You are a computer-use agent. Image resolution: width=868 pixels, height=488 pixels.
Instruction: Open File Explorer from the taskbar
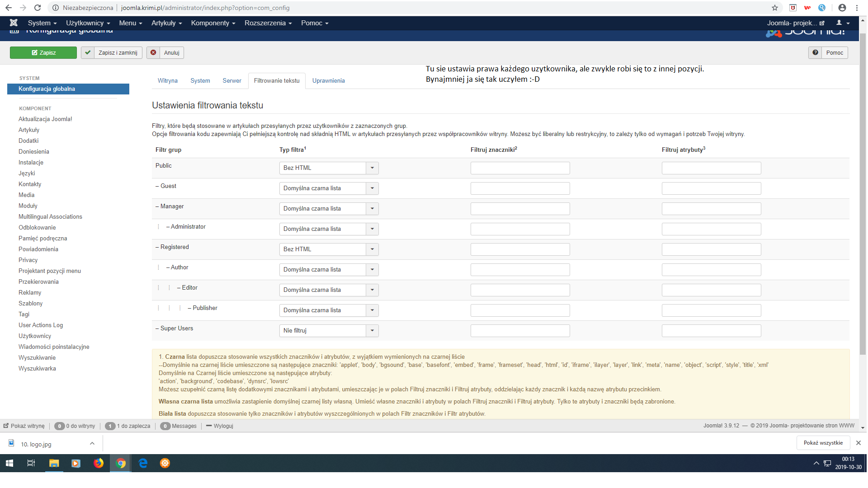[54, 463]
